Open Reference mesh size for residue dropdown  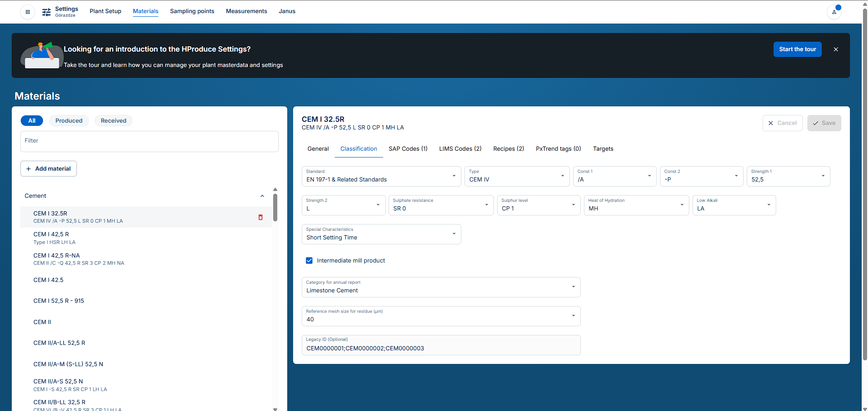(x=441, y=316)
